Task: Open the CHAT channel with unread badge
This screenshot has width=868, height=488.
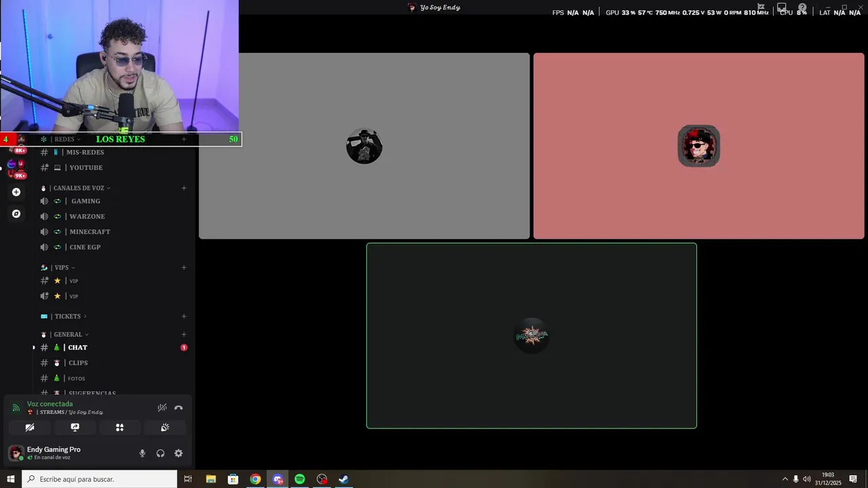Action: tap(114, 347)
